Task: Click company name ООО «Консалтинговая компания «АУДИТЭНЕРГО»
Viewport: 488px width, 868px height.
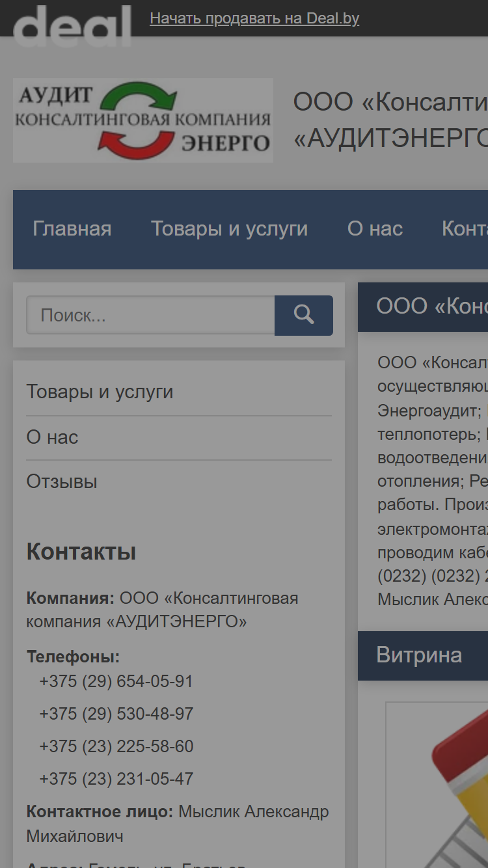Action: (163, 610)
